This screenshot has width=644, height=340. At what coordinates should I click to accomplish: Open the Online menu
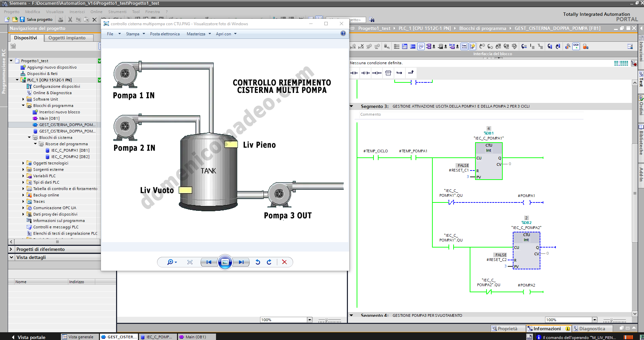[x=96, y=11]
